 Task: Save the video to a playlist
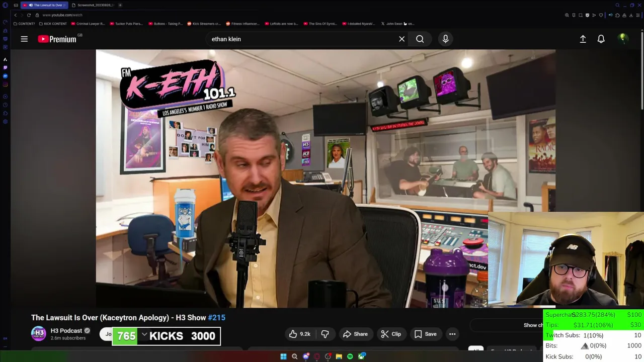coord(425,334)
